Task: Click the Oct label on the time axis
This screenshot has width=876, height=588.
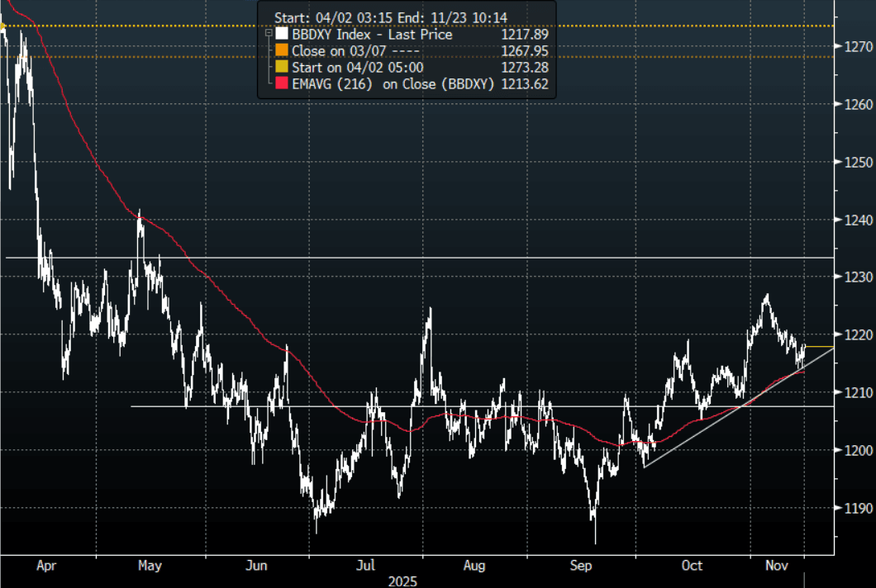Action: pos(692,566)
